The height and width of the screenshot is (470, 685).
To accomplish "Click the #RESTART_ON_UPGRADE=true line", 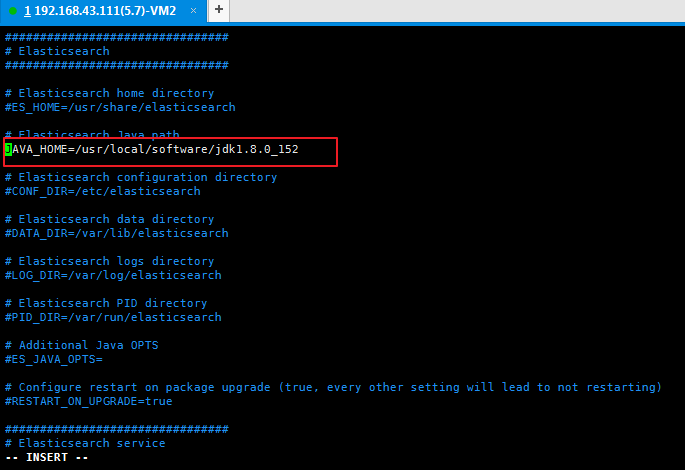I will click(x=89, y=401).
